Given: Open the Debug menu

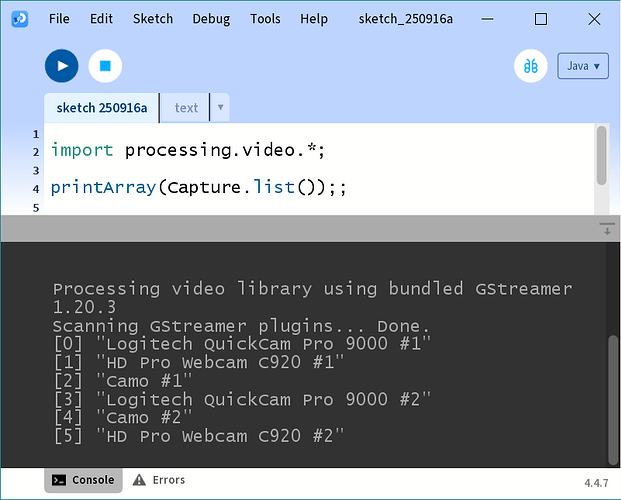Looking at the screenshot, I should pos(211,18).
